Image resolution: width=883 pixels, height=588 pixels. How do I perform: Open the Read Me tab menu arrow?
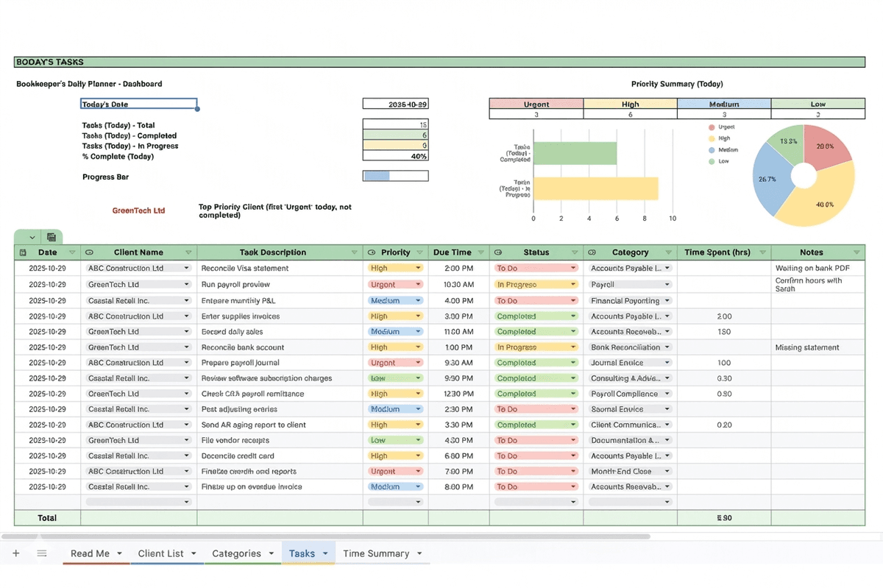point(120,553)
